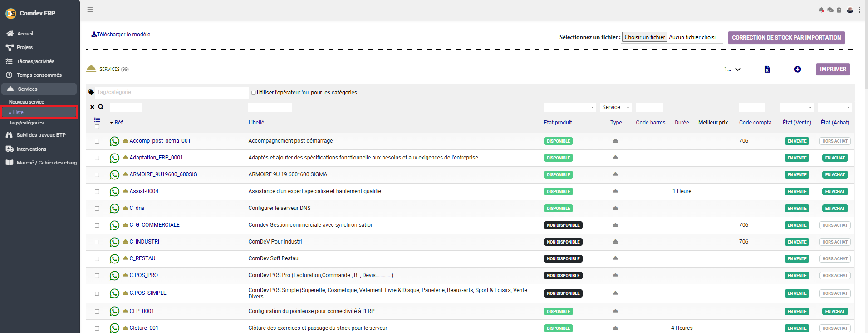Image resolution: width=868 pixels, height=333 pixels.
Task: Select the ARMOIRE_9U19600_600SIG row checkbox
Action: click(x=97, y=175)
